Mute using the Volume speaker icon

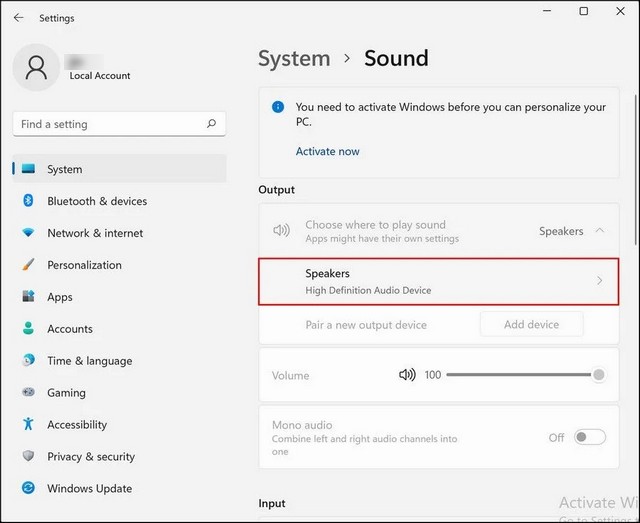point(407,374)
